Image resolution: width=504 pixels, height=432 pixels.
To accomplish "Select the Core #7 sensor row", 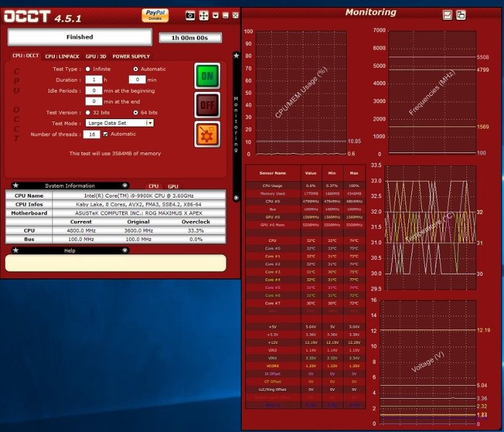I will click(305, 304).
